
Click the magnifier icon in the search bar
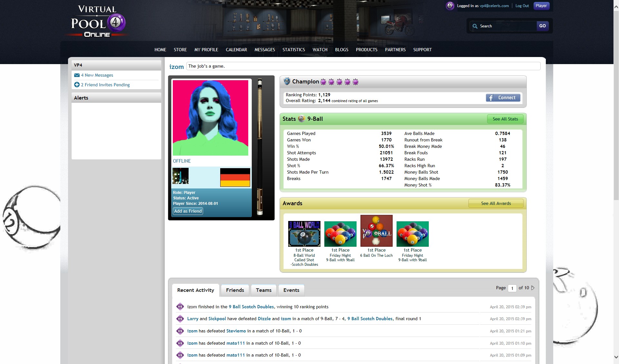click(x=475, y=26)
